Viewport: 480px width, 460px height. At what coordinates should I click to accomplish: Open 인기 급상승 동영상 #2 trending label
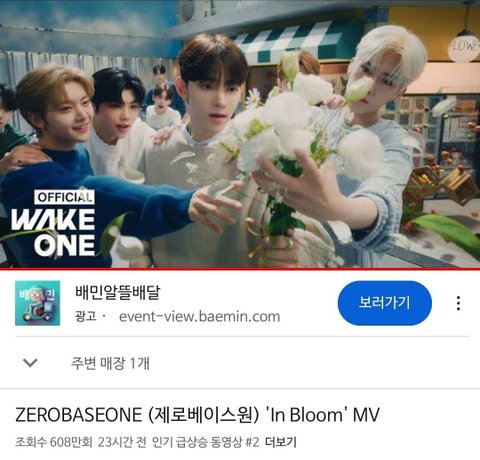pyautogui.click(x=205, y=442)
